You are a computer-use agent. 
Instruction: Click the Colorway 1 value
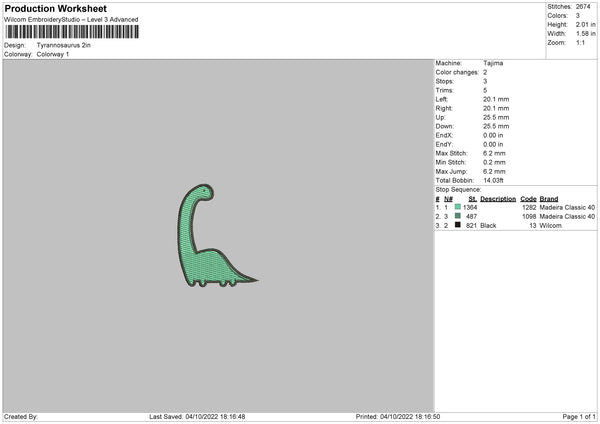[x=54, y=54]
